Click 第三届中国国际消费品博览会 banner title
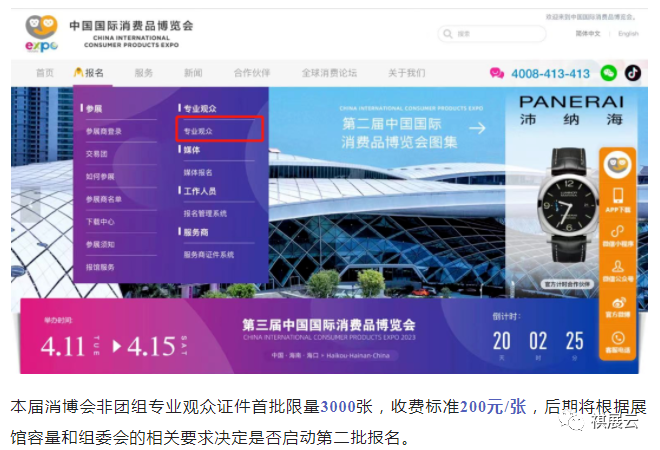The width and height of the screenshot is (660, 450). pos(329,325)
